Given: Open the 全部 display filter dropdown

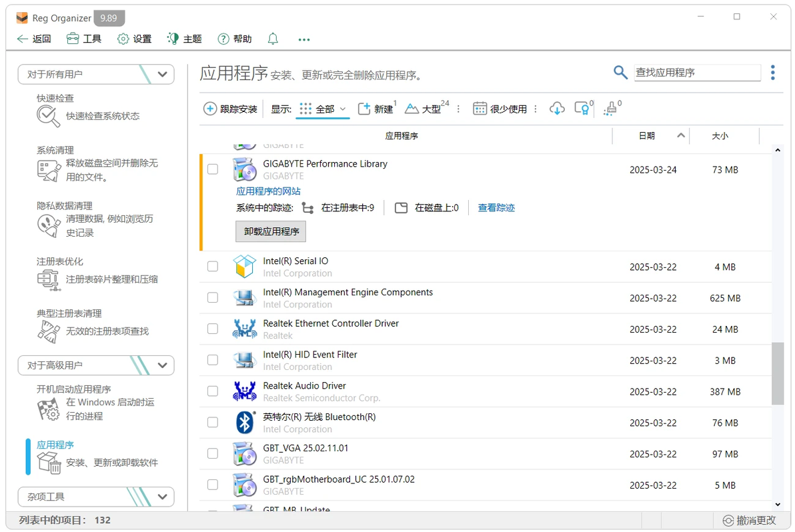Looking at the screenshot, I should [x=323, y=109].
